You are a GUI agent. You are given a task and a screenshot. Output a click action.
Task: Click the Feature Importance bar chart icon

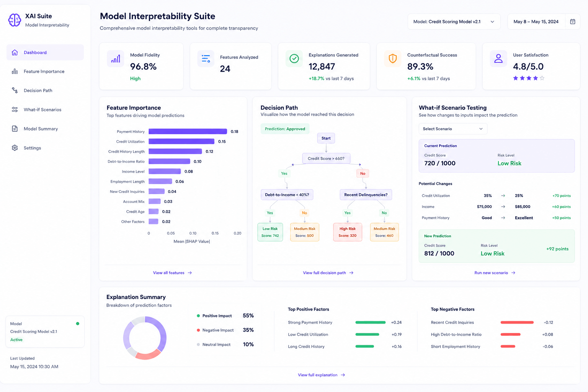pos(15,72)
